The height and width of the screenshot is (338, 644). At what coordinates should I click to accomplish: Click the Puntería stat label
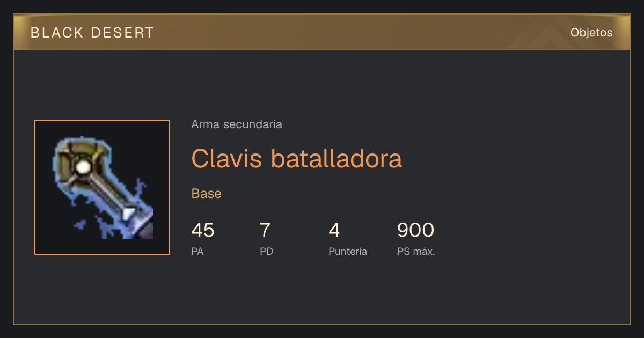click(348, 251)
